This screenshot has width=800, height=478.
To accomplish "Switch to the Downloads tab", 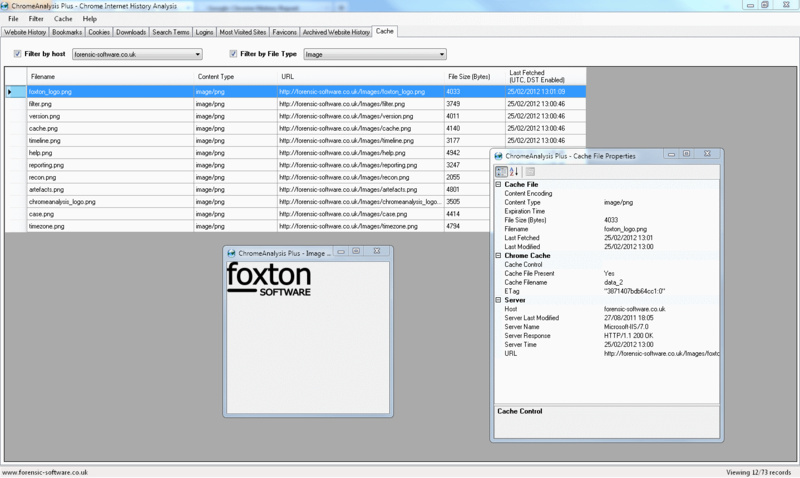I will pyautogui.click(x=131, y=32).
